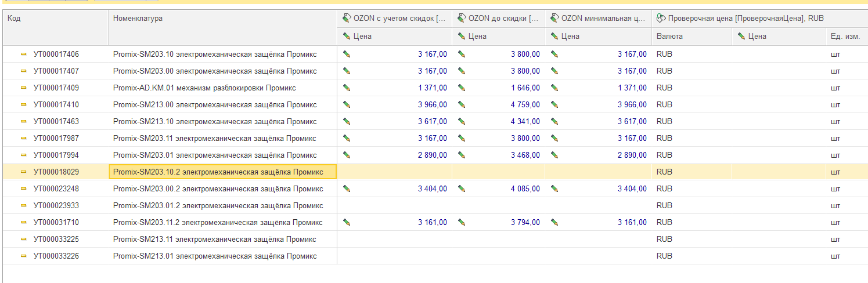Select 'Promix-SM203.00.2 электромеханическая защёлка Промикс' cell
Image resolution: width=868 pixels, height=283 pixels.
[222, 189]
